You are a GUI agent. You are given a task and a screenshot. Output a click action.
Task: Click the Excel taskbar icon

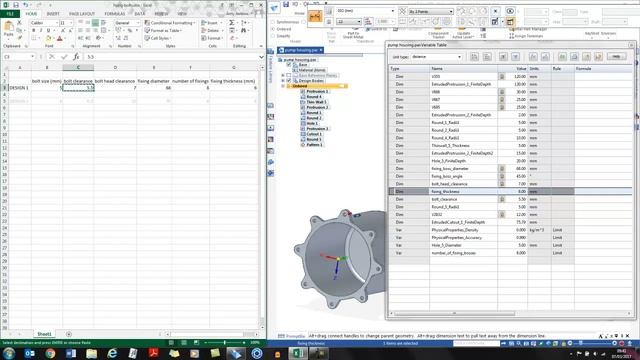click(298, 353)
